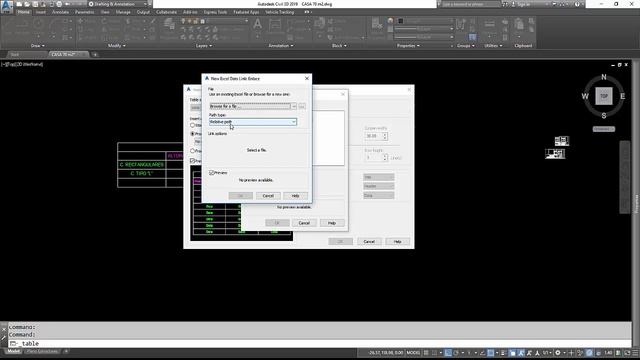Click the browse ellipsis button beside file dropdown

pos(302,106)
